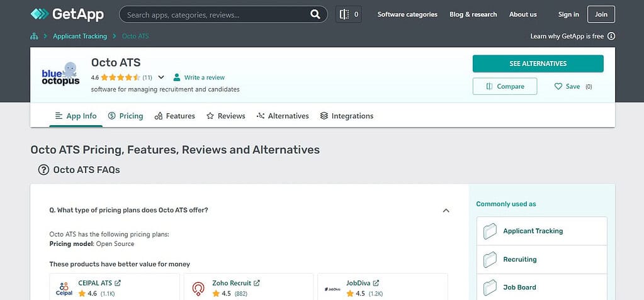Open the About us menu

tap(523, 14)
